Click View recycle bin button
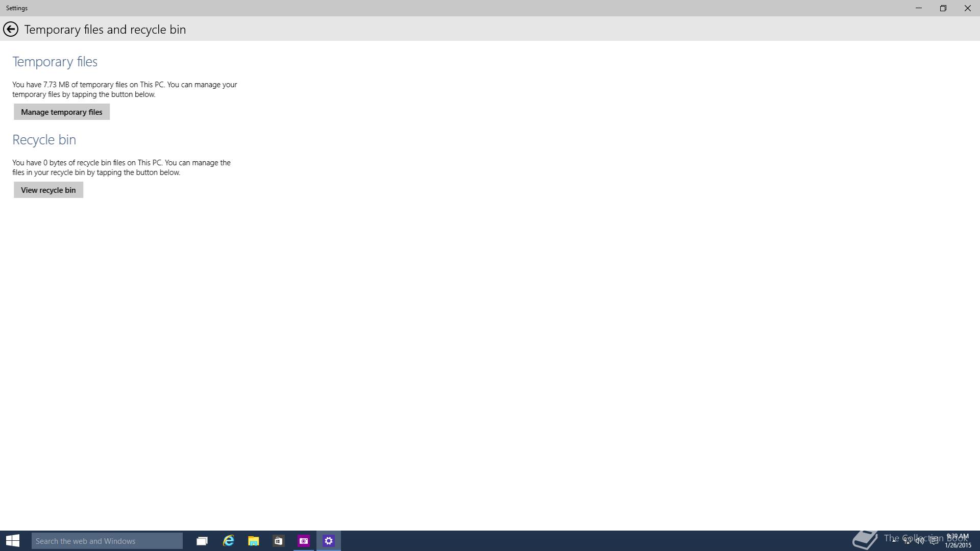The image size is (980, 551). click(48, 190)
